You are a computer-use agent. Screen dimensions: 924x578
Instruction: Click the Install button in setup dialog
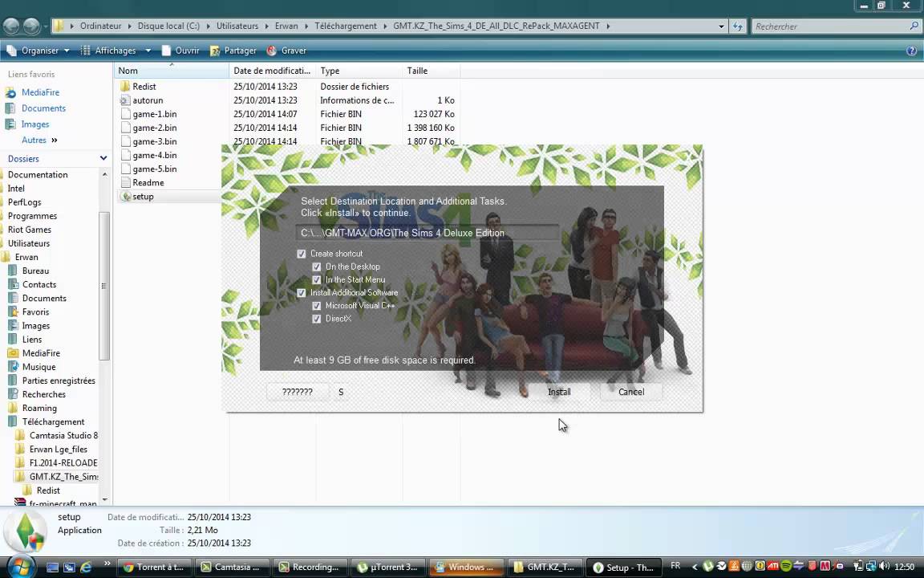tap(559, 392)
